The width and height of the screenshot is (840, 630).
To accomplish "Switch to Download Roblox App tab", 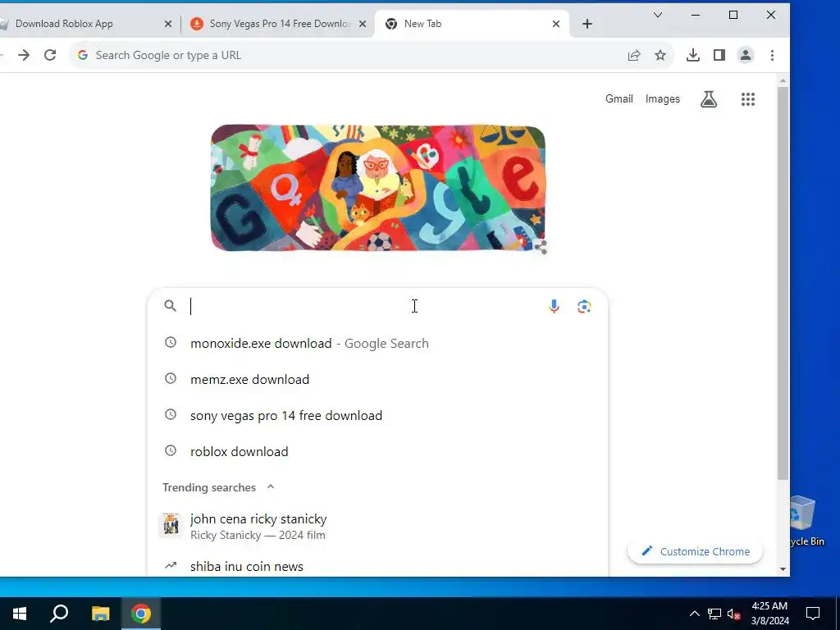I will (x=80, y=24).
